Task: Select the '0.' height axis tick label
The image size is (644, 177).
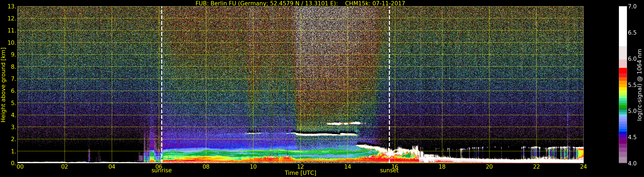Action: [x=14, y=163]
